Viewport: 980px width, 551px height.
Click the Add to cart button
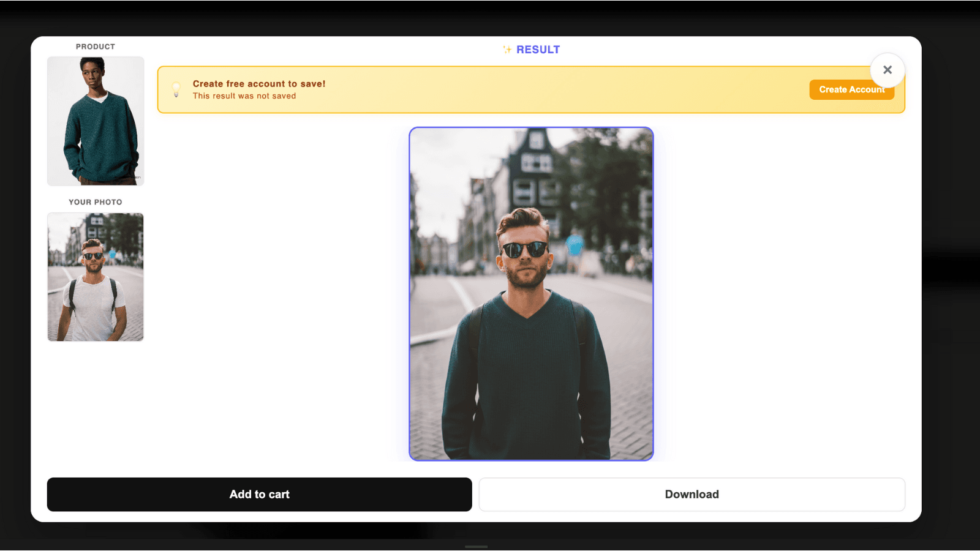pos(259,494)
